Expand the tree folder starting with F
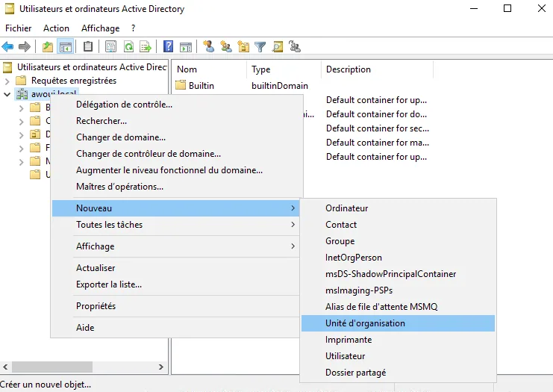 click(x=21, y=149)
